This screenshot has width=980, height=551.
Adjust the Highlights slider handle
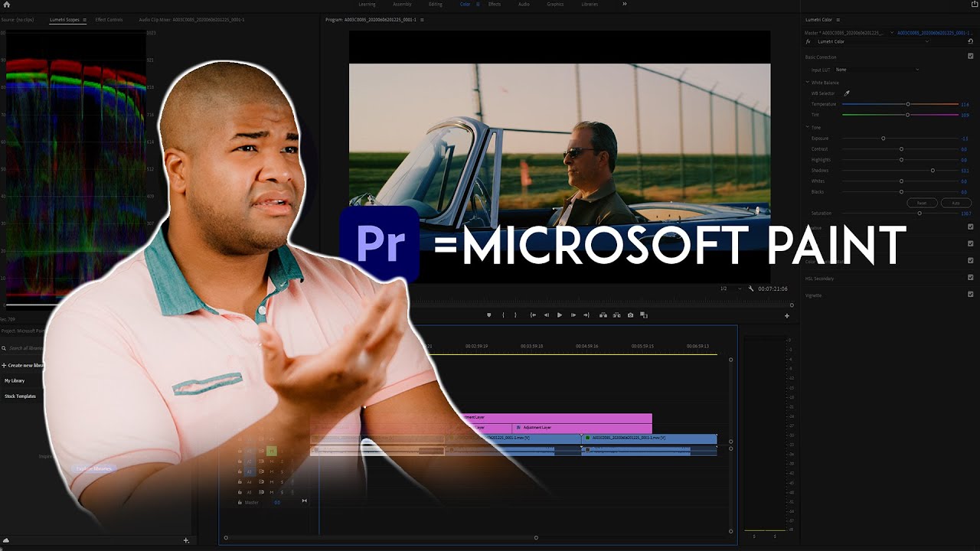click(x=901, y=160)
